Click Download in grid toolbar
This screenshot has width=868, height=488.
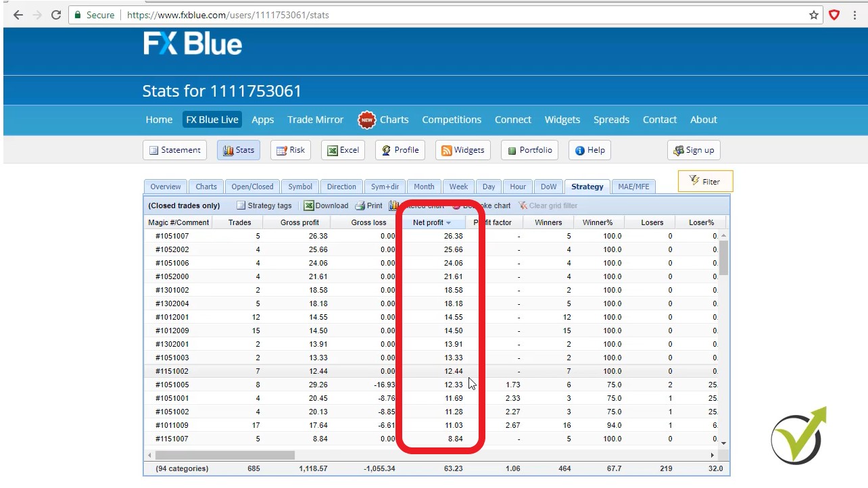coord(326,205)
